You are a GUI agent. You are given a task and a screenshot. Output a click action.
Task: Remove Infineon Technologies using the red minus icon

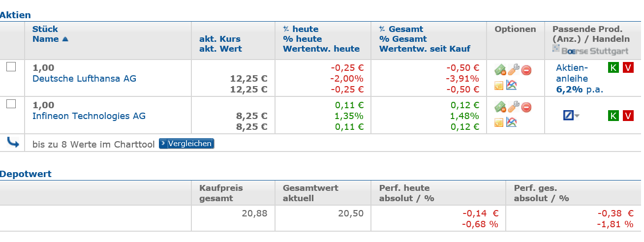[x=526, y=108]
